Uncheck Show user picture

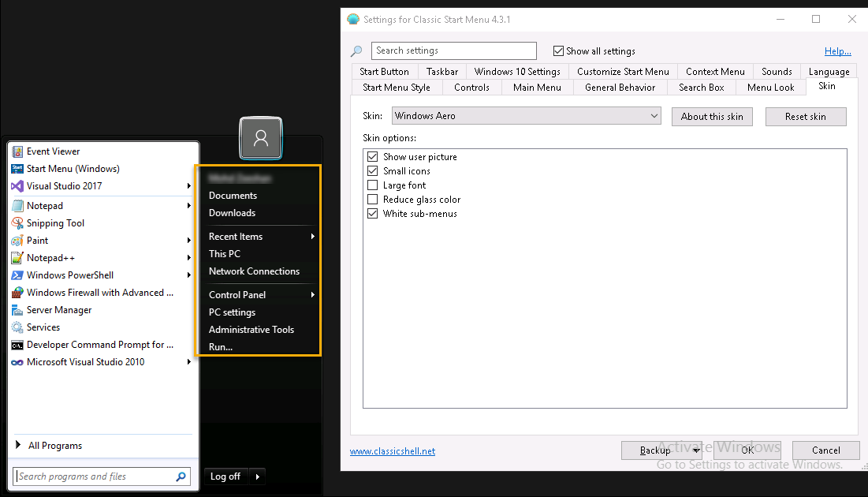pos(373,157)
